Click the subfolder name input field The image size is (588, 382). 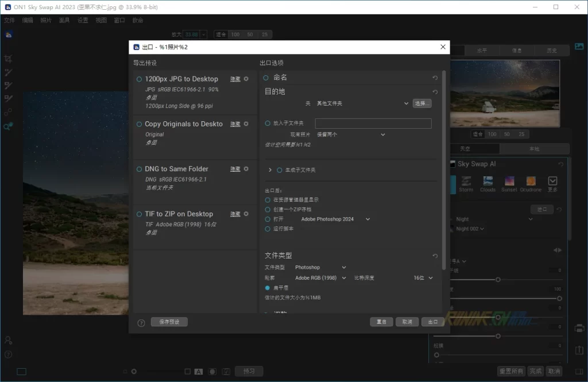[373, 124]
